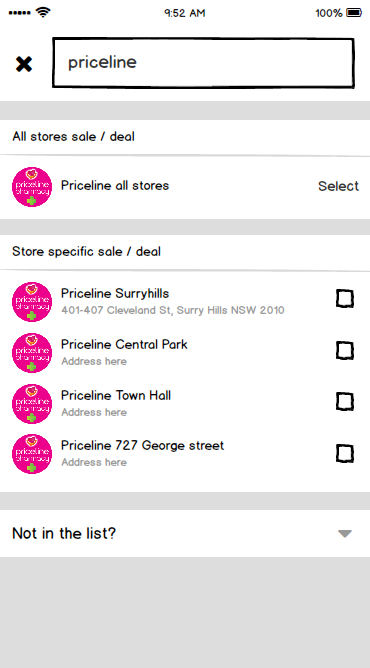The image size is (370, 668).
Task: Tap the All stores sale / deal header
Action: (x=73, y=137)
